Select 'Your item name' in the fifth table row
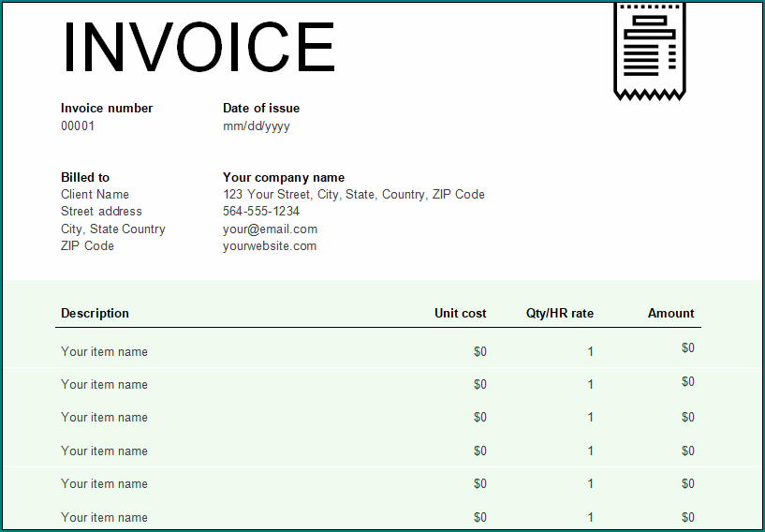Image resolution: width=765 pixels, height=532 pixels. point(105,483)
